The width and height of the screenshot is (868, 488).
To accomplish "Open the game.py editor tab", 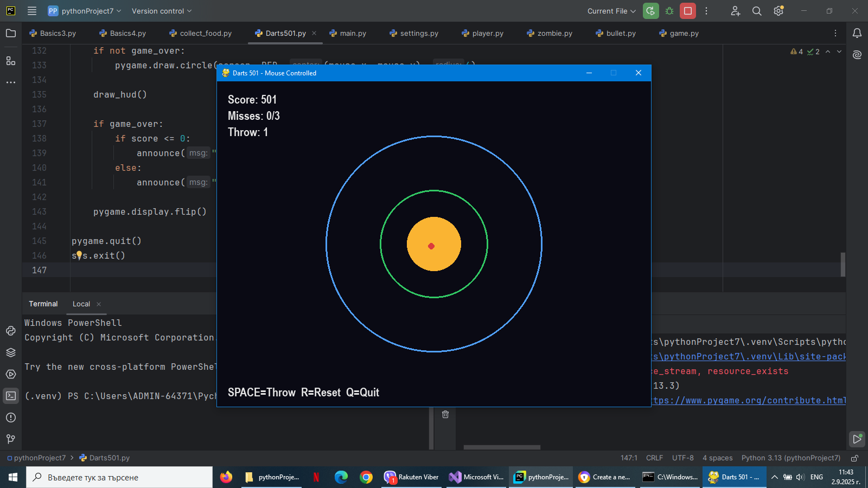I will coord(679,33).
